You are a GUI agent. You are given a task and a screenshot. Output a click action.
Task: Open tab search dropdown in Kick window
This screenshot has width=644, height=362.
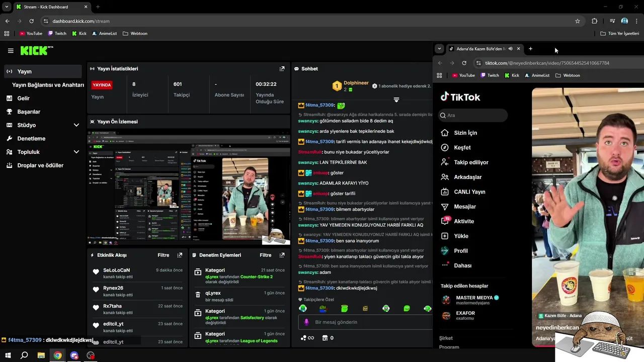coord(7,7)
